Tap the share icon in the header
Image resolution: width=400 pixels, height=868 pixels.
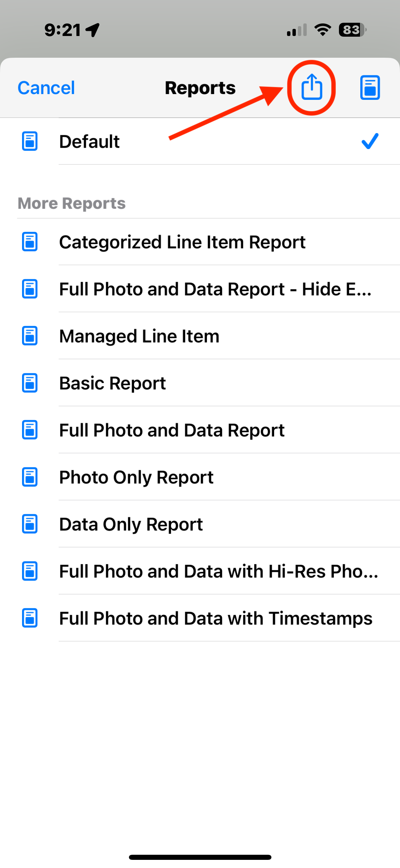311,87
